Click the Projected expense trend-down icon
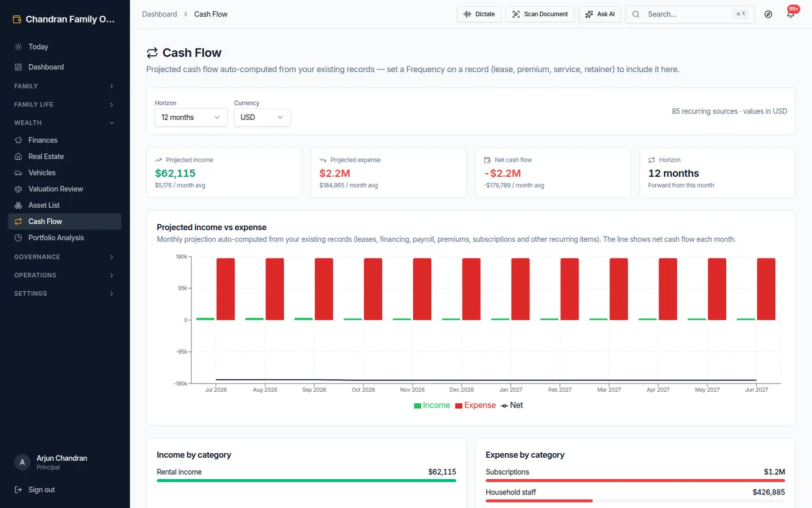Screen dimensions: 812x508 click(323, 160)
